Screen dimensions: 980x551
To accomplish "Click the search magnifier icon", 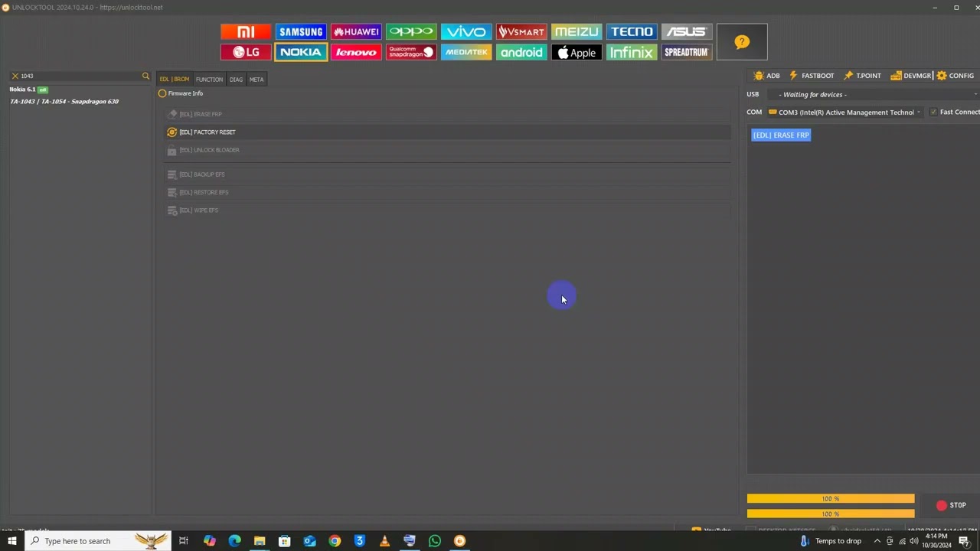I will (x=145, y=76).
